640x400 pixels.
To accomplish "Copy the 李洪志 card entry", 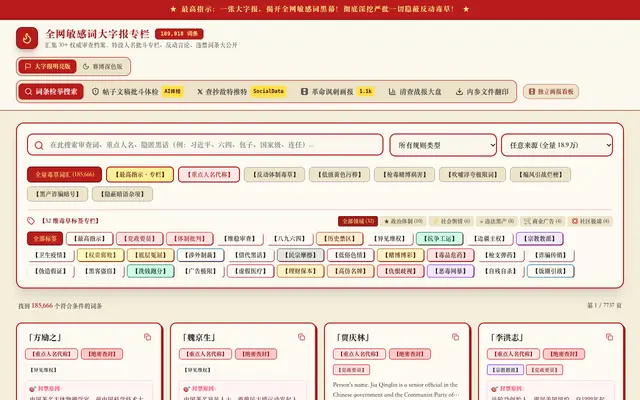I will [609, 337].
